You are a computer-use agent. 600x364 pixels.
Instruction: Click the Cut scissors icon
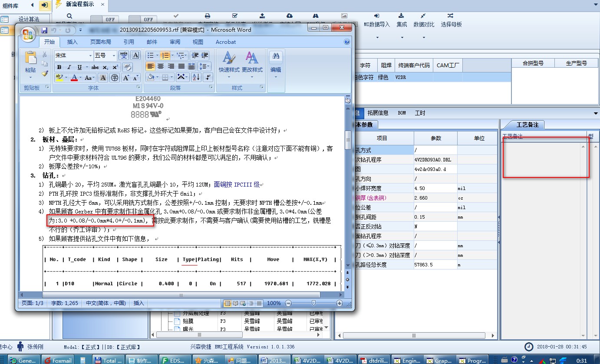[44, 55]
